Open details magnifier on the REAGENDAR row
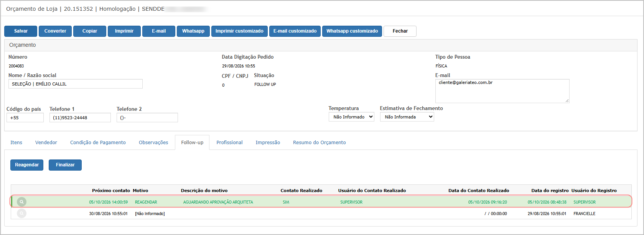The image size is (644, 235). 22,202
